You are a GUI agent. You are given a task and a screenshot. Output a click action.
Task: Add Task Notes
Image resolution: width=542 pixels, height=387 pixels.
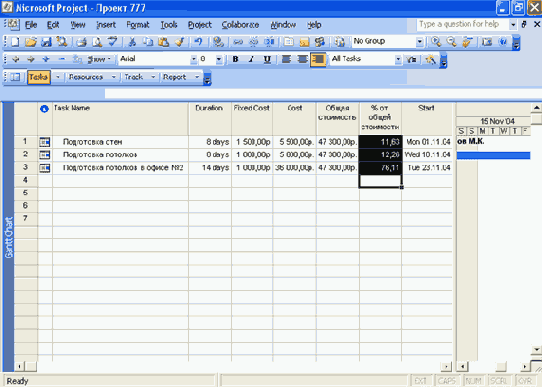pyautogui.click(x=304, y=42)
